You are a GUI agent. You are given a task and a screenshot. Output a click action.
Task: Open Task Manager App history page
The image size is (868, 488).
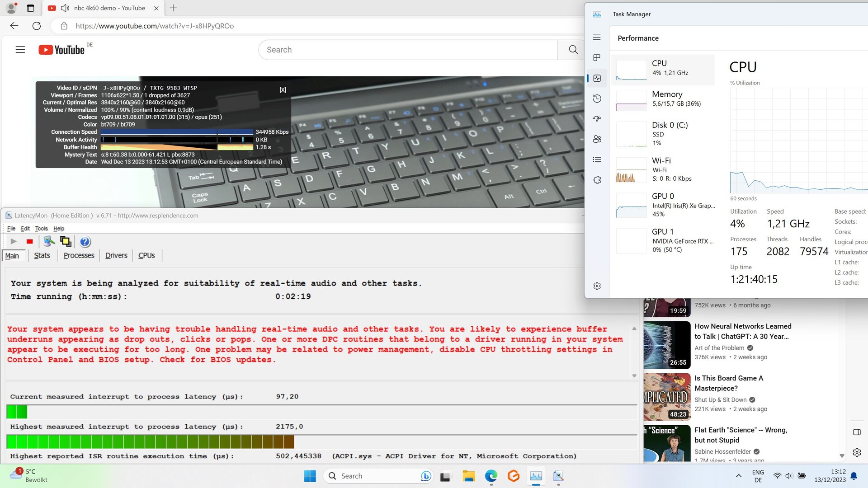(x=597, y=99)
